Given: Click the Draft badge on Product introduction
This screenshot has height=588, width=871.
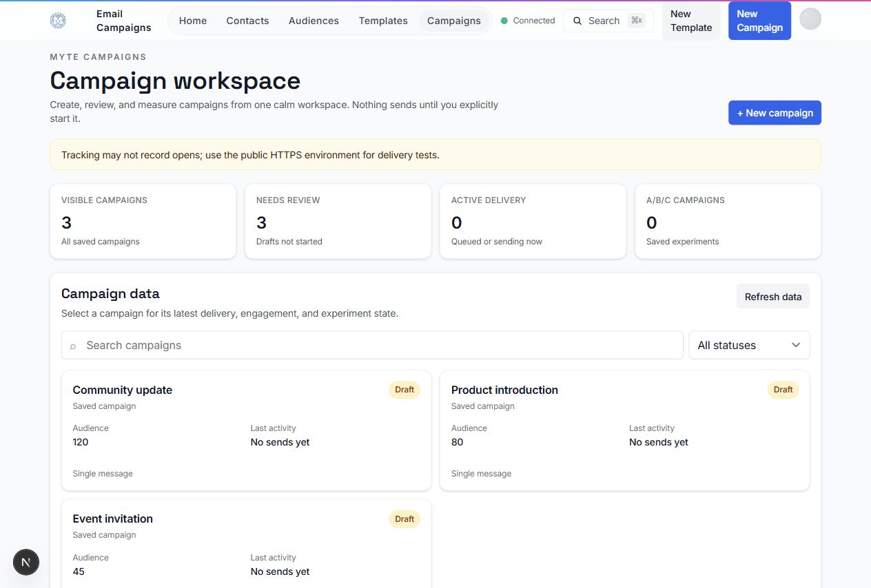Looking at the screenshot, I should (783, 390).
